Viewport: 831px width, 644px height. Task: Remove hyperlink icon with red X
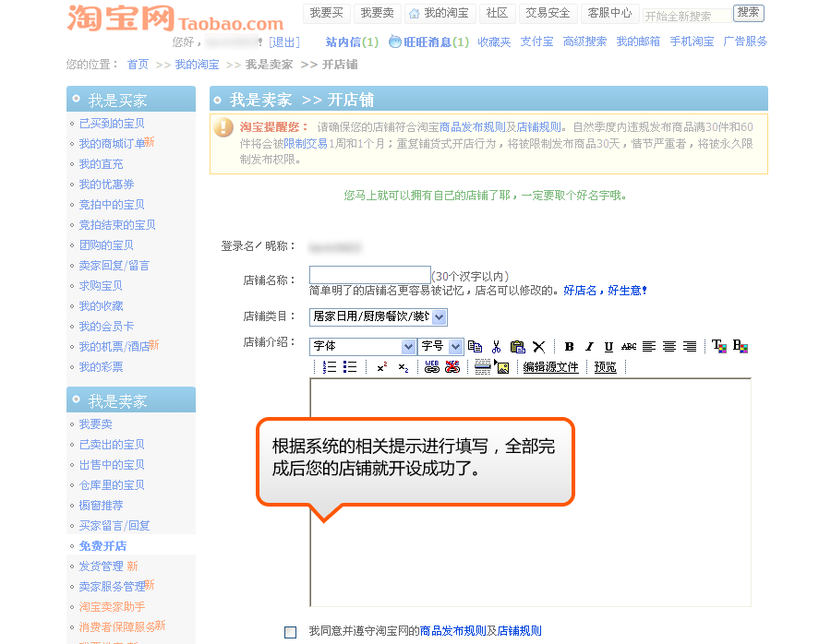[x=452, y=366]
